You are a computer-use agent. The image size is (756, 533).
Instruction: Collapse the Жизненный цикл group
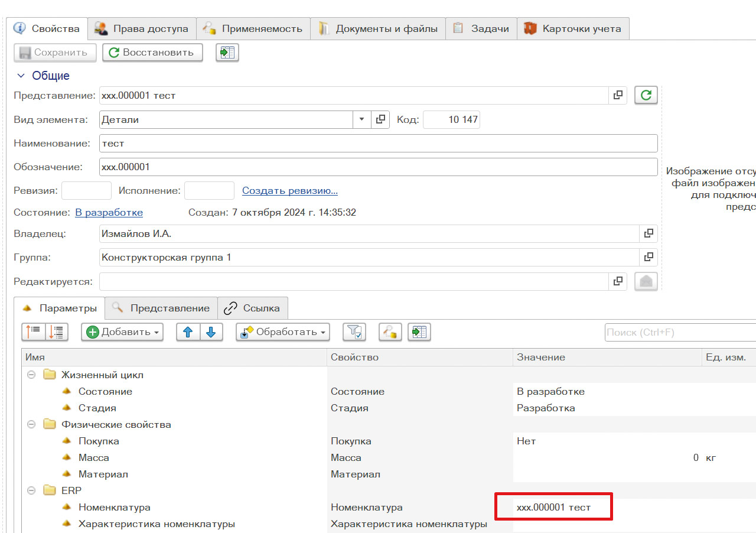pos(31,375)
